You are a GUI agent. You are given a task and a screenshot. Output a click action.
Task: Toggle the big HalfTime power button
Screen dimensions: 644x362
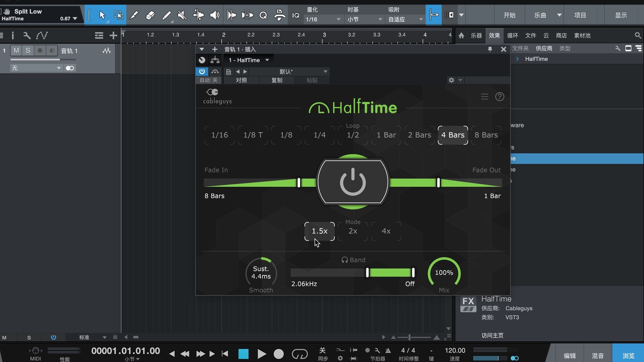coord(353,182)
